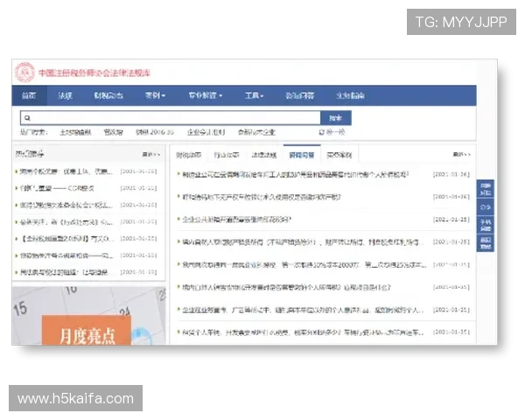
Task: Select hot search keyword 财税 2016 36
Action: pos(155,132)
